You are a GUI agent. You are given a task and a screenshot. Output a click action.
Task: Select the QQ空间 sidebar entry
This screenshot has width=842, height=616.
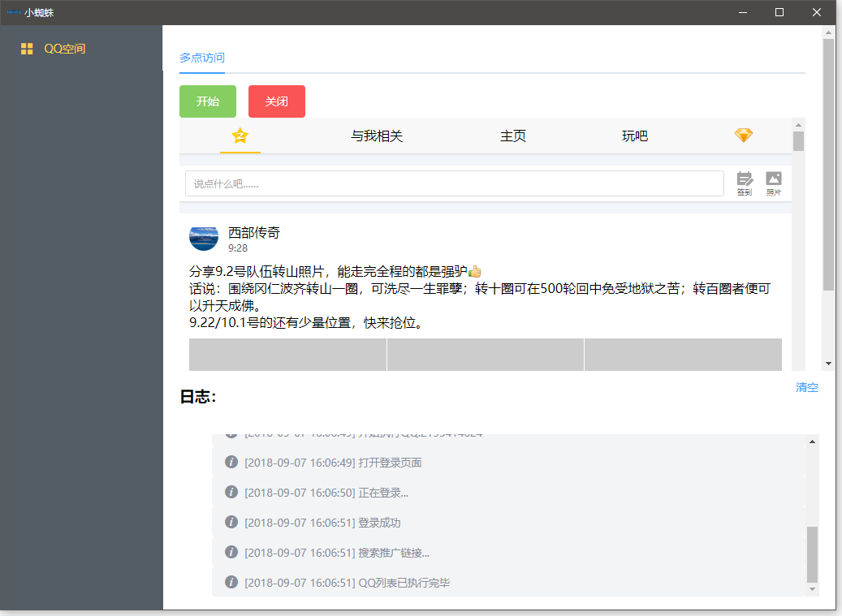(x=81, y=49)
